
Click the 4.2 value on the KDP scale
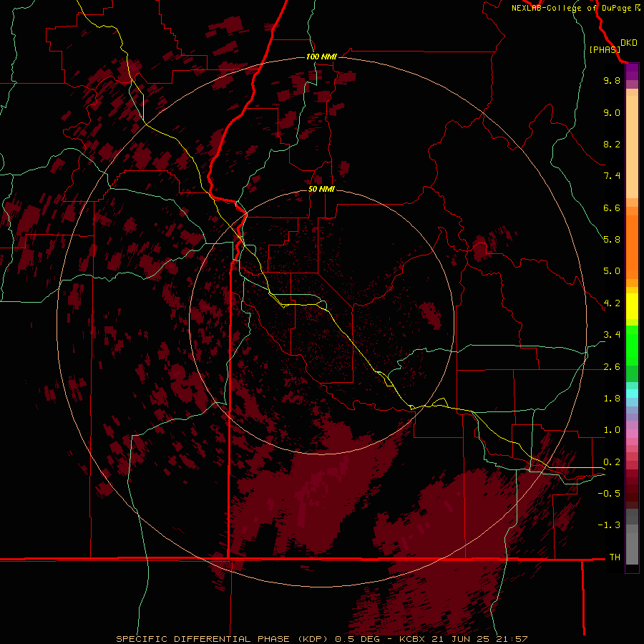click(612, 303)
